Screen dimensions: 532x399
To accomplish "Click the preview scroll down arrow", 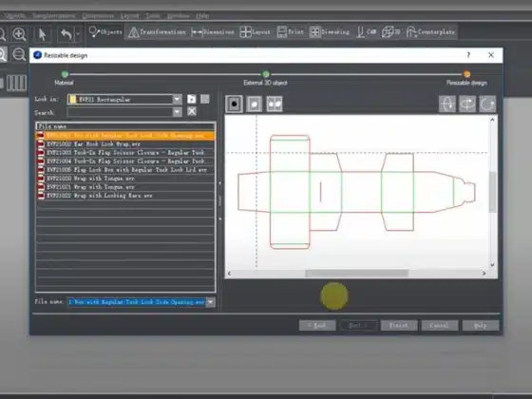I will pos(492,265).
